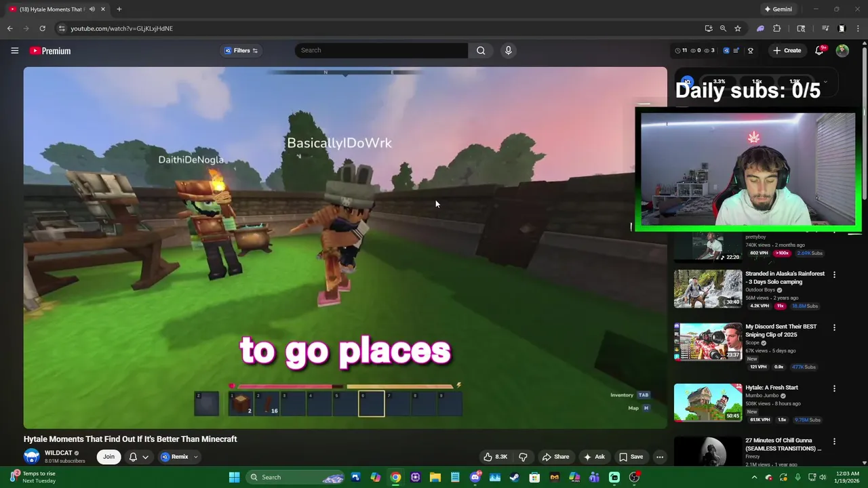Screen dimensions: 868x488
Task: Share the video
Action: coord(555,457)
